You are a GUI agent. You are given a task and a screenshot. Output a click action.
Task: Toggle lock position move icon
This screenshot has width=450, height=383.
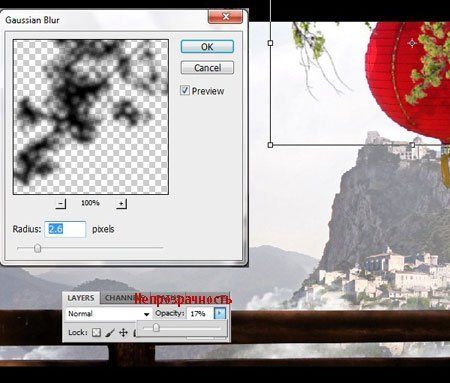(x=123, y=332)
